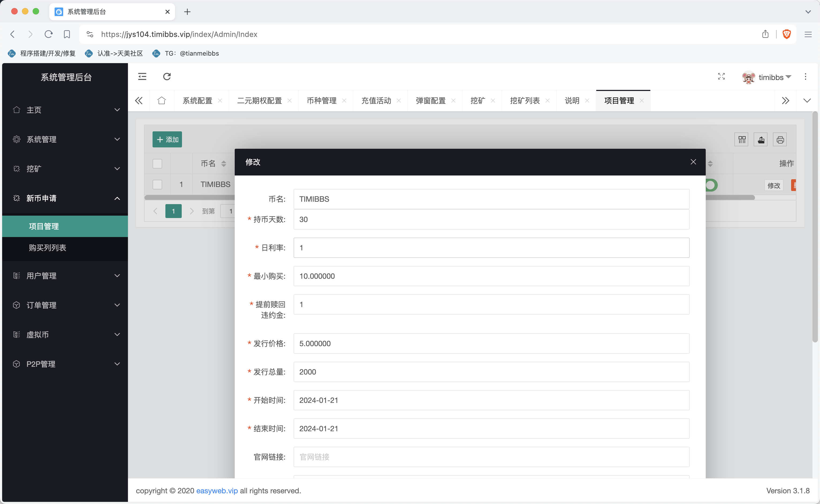
Task: Go to pagination page 1
Action: click(x=173, y=211)
